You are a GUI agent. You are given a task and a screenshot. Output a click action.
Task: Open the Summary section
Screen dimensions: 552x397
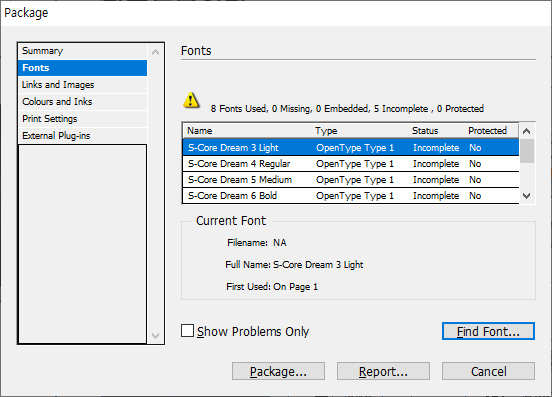click(82, 51)
